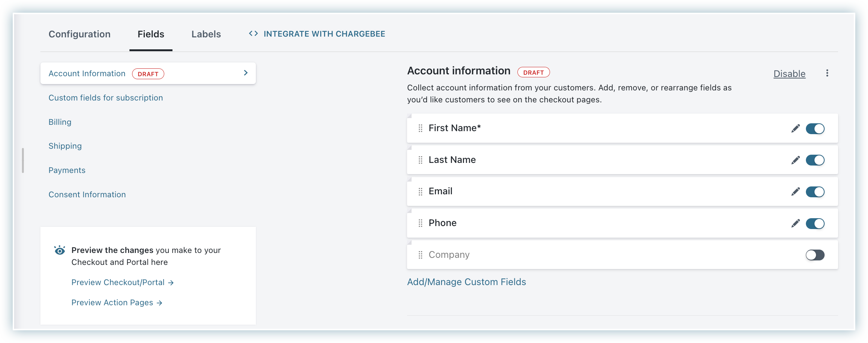Turn off the First Name toggle
The image size is (868, 343).
coord(815,129)
